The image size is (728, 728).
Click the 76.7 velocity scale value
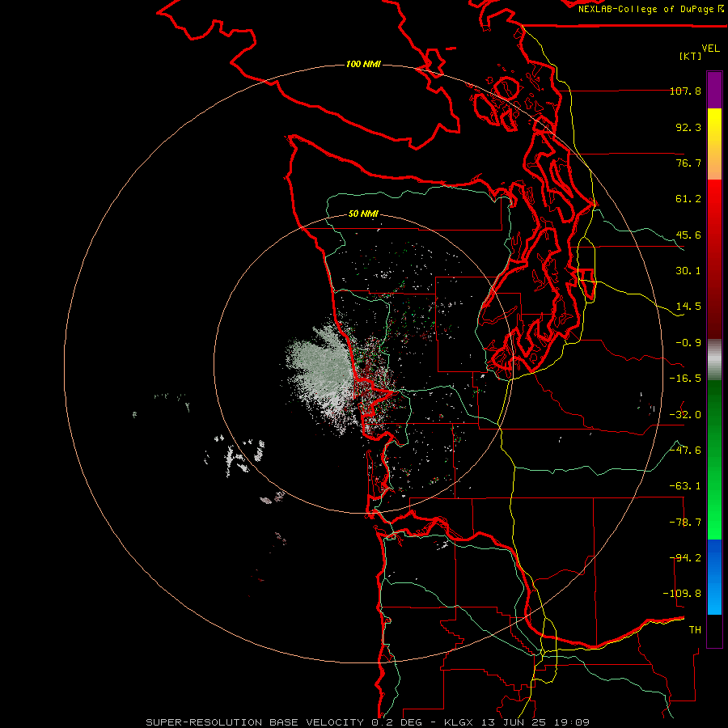[x=688, y=163]
